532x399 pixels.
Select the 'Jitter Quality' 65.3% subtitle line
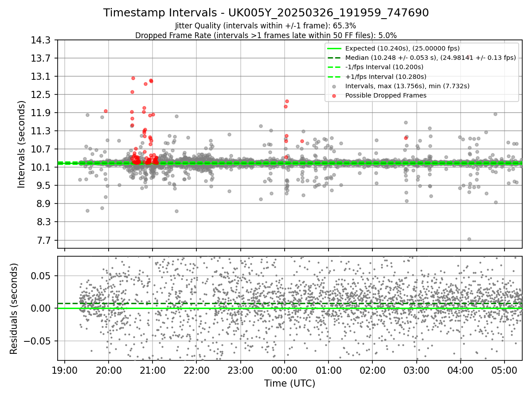click(x=266, y=26)
